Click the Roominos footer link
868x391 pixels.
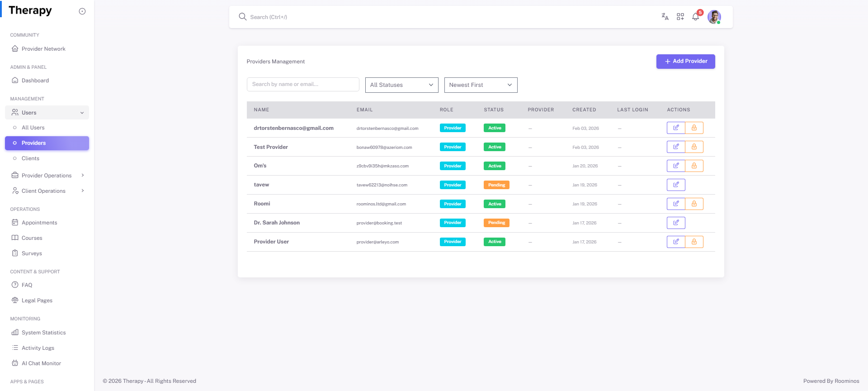coord(847,381)
